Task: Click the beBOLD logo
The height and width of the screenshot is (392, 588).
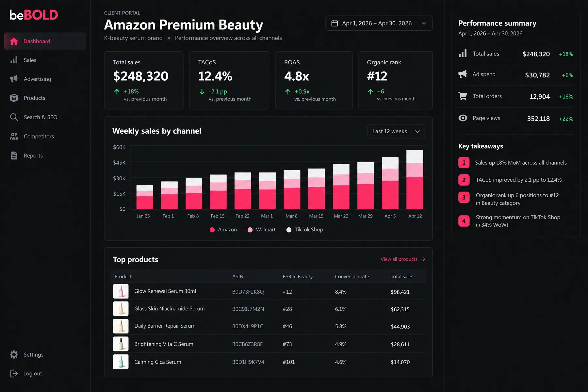Action: point(34,15)
